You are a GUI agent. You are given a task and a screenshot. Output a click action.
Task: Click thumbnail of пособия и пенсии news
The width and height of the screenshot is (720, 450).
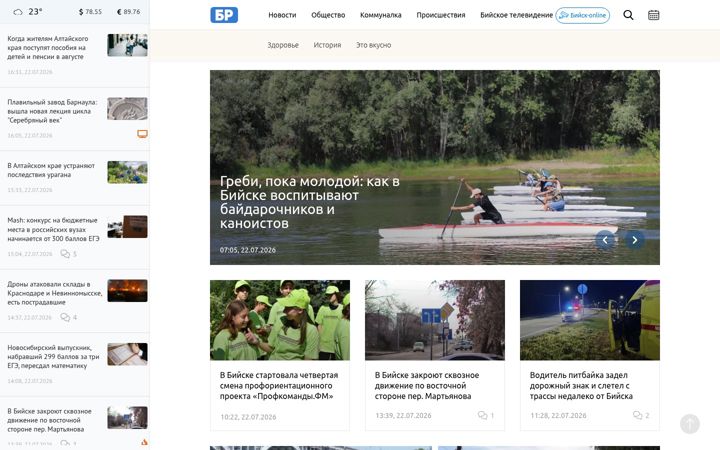pos(127,45)
